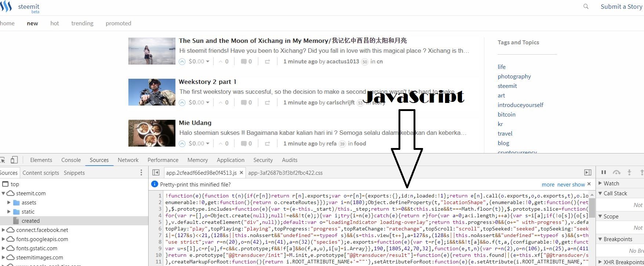This screenshot has height=266, width=644.
Task: Expand the XHR Breakpoints section
Action: pos(600,262)
